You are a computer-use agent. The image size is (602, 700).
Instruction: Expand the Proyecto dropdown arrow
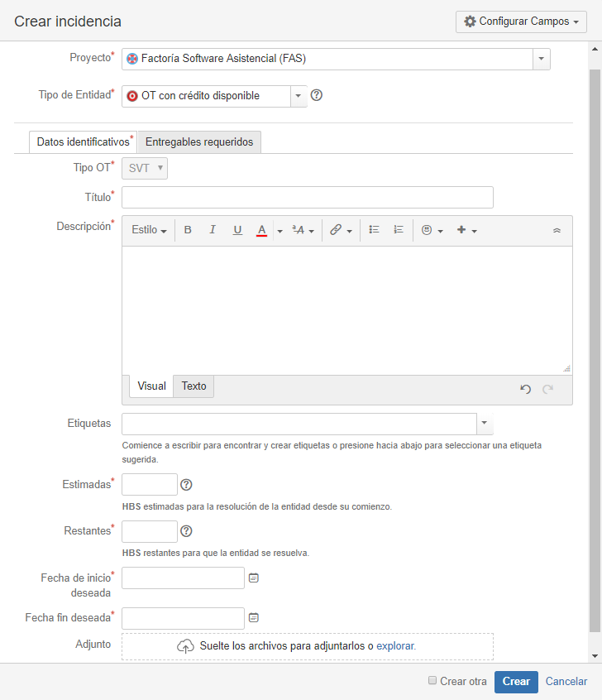[542, 59]
